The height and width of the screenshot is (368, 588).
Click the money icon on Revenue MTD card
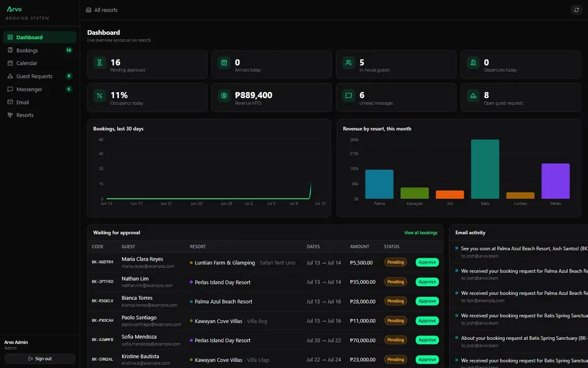point(224,96)
